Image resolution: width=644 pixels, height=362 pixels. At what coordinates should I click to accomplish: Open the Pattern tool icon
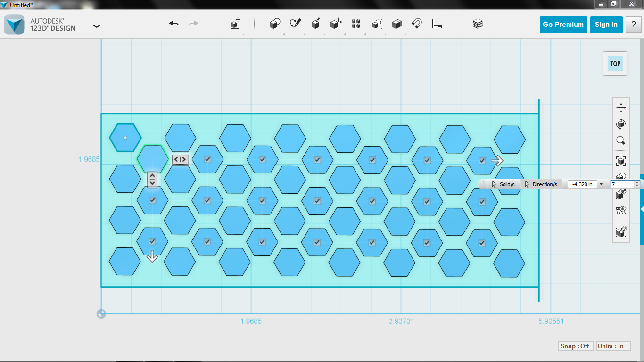pyautogui.click(x=356, y=24)
